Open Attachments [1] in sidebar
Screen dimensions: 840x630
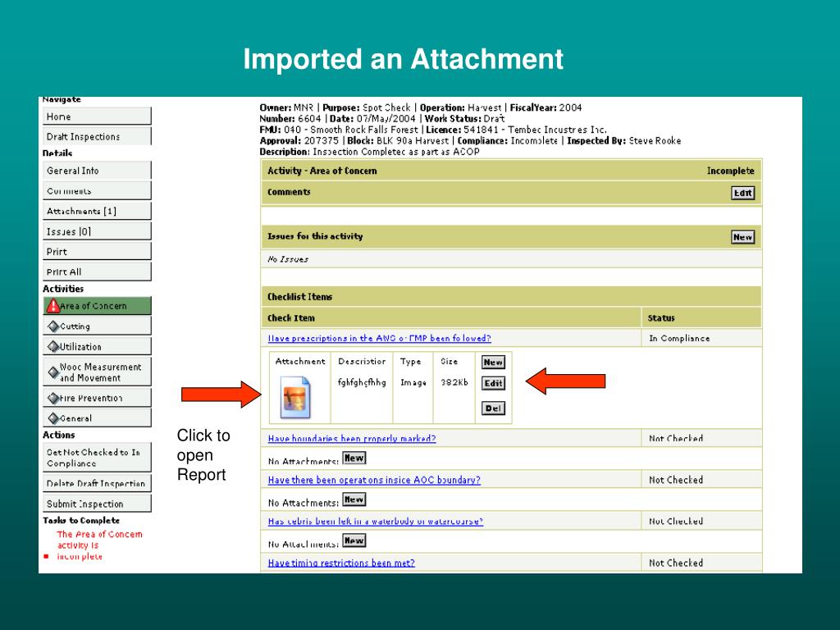pos(97,211)
